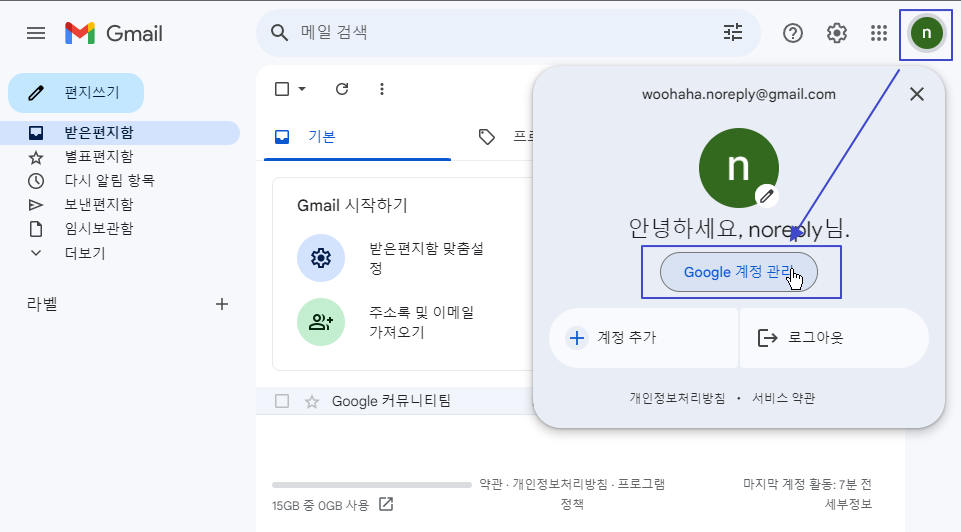Open Settings gear icon
This screenshot has height=532, width=961.
click(837, 33)
